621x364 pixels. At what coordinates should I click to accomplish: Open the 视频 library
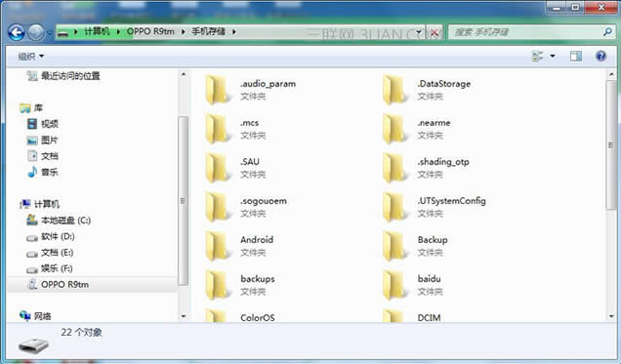50,124
